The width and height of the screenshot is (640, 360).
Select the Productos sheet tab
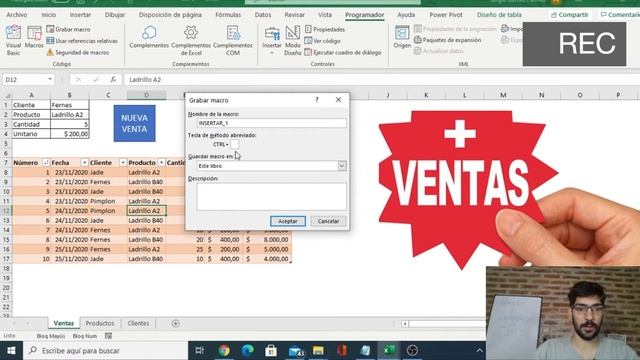point(100,323)
